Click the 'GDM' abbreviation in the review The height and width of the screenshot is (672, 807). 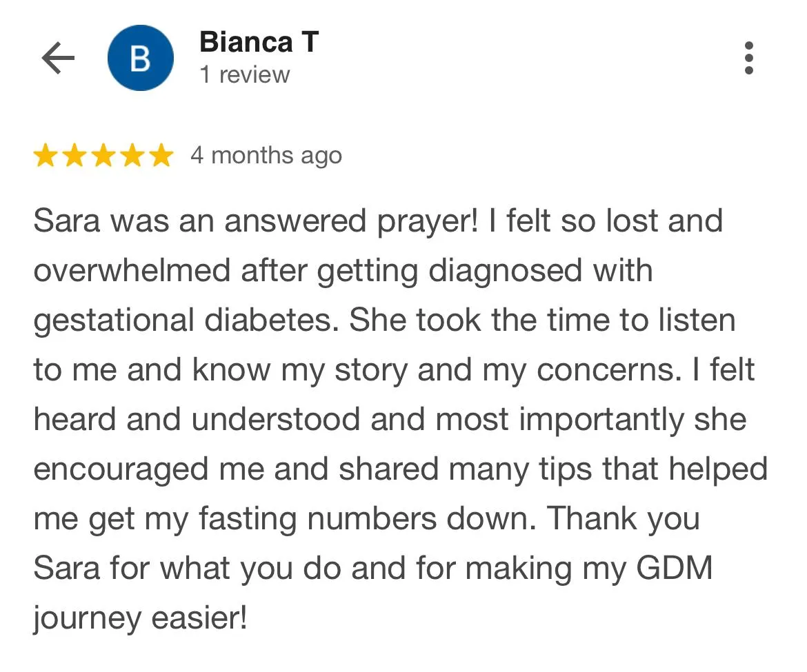coord(674,568)
